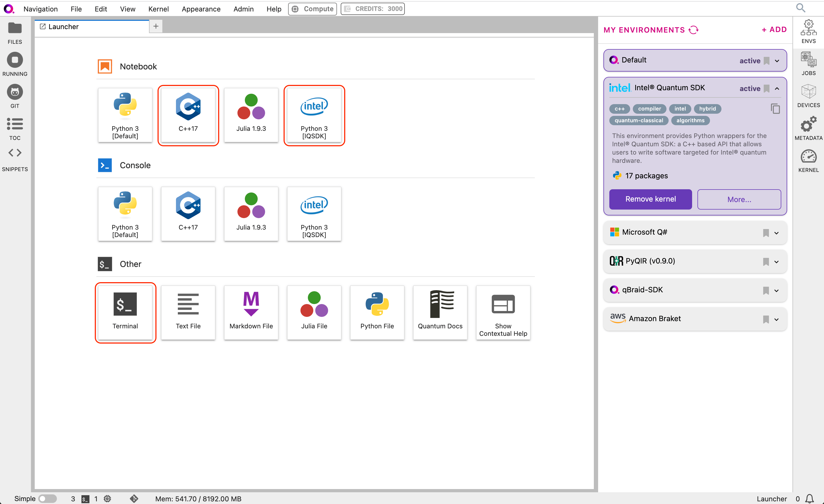The height and width of the screenshot is (504, 824).
Task: Toggle bookmark on Microsoft Q# environment
Action: coord(766,233)
